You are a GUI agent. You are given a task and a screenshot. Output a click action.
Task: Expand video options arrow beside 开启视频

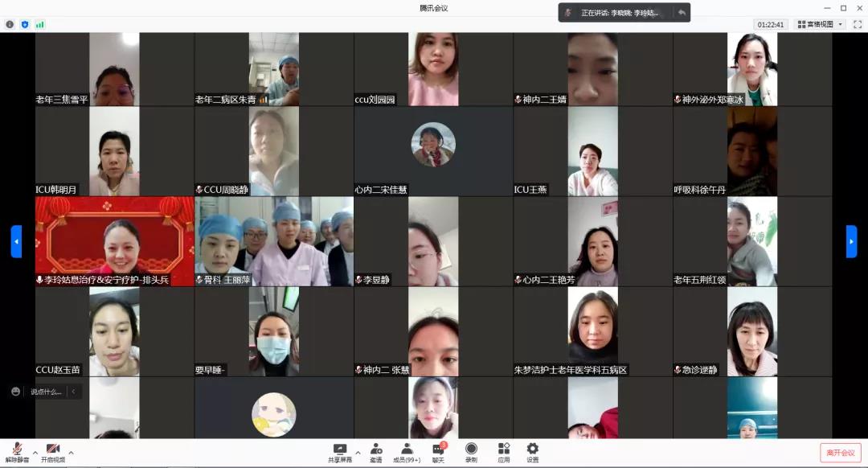pyautogui.click(x=71, y=452)
